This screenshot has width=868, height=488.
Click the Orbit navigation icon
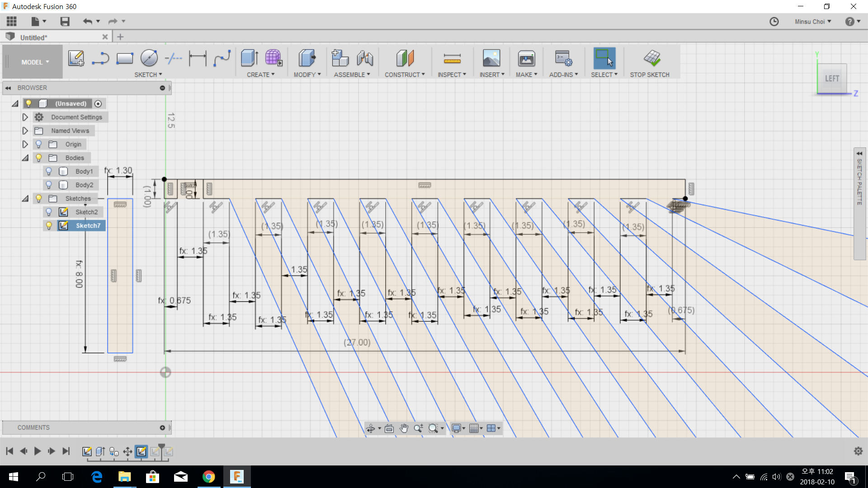pyautogui.click(x=371, y=428)
